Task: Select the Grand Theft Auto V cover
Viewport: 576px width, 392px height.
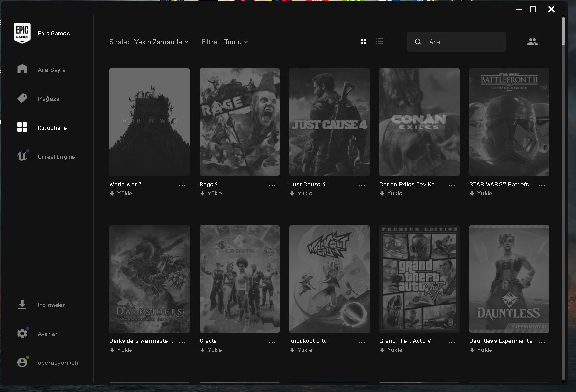Action: pos(419,279)
